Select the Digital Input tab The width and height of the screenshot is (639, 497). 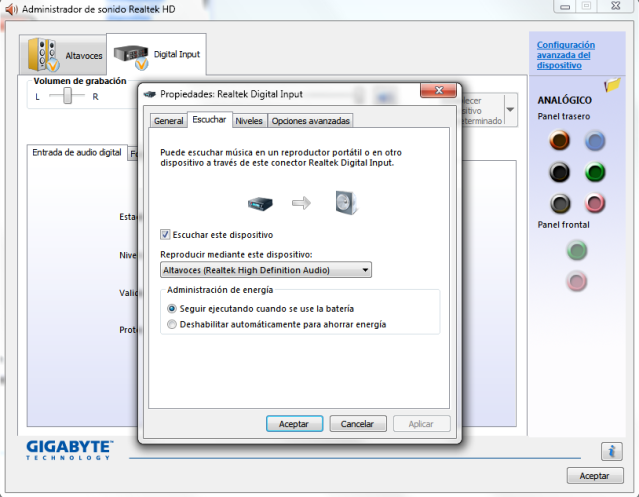(156, 54)
